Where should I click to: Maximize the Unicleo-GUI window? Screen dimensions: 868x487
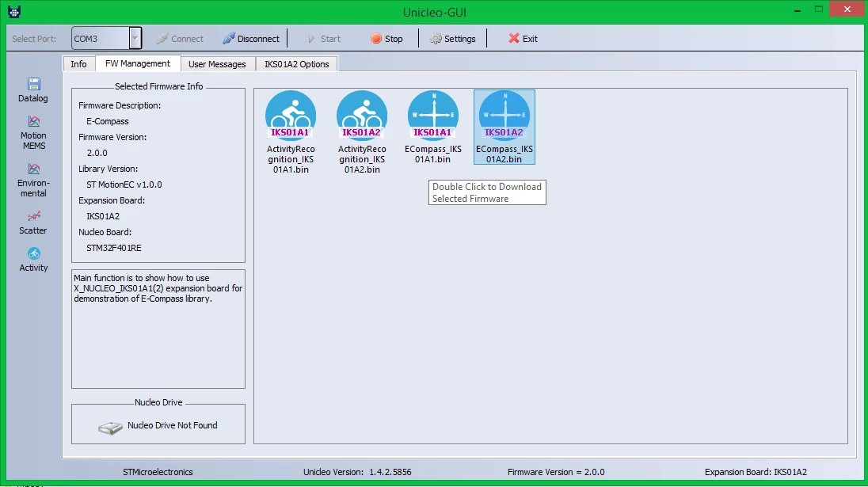click(x=819, y=10)
